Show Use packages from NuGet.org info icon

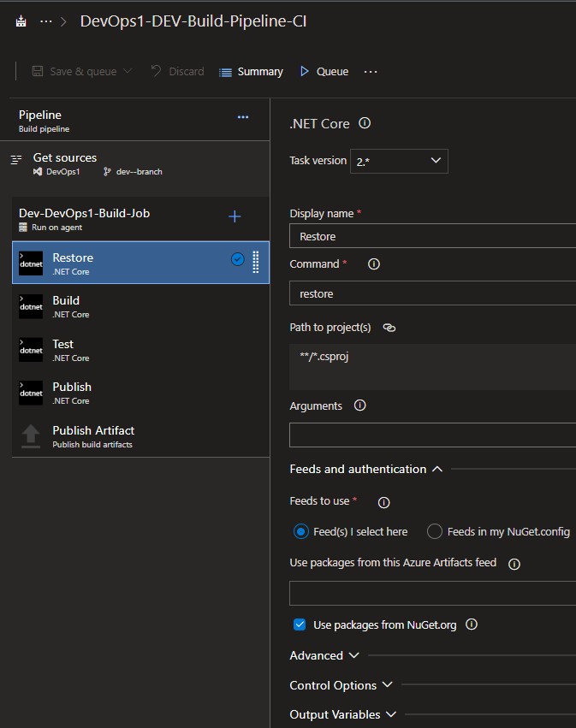pos(472,624)
